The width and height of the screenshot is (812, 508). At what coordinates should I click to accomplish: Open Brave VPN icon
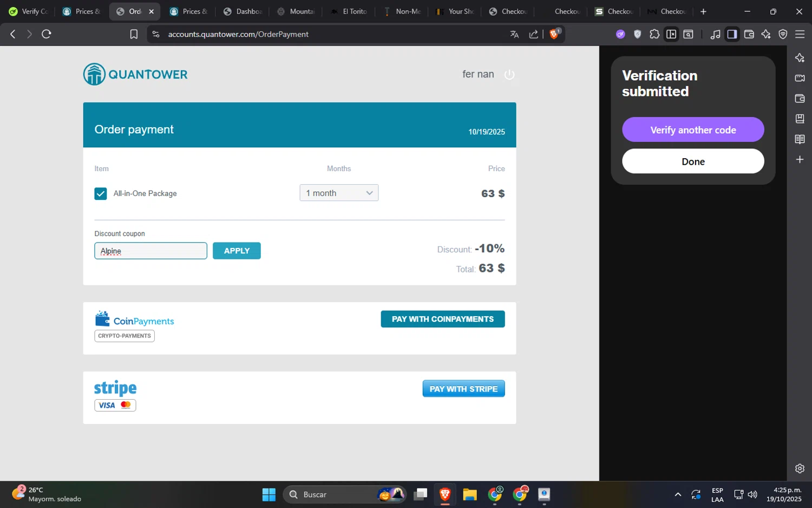783,34
